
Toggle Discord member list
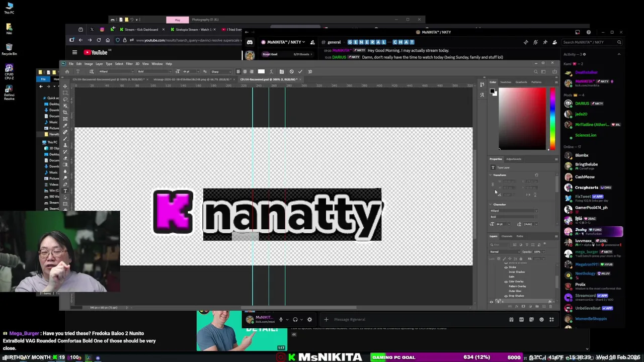pos(554,42)
